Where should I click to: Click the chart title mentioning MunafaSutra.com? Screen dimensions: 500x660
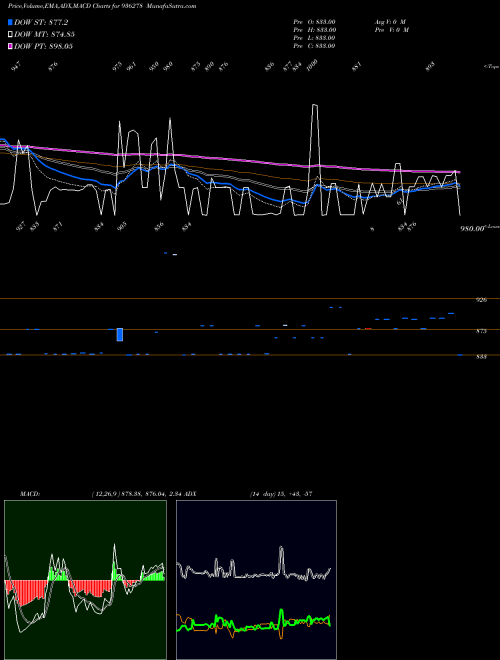pos(102,6)
